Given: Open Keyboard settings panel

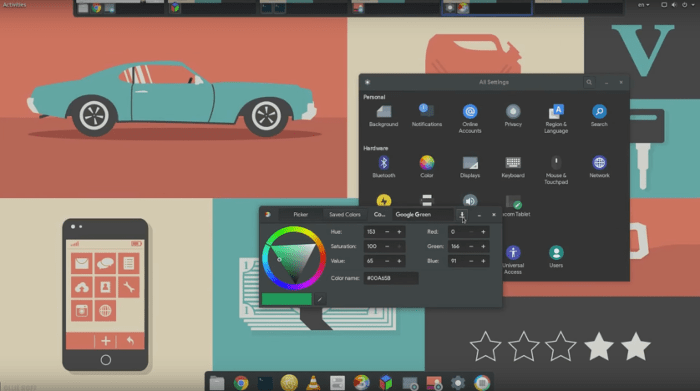Looking at the screenshot, I should (x=513, y=166).
